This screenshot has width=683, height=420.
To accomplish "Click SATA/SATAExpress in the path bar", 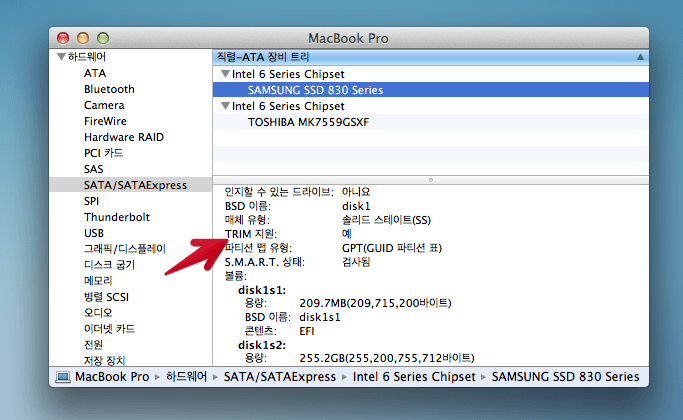I will coord(280,376).
